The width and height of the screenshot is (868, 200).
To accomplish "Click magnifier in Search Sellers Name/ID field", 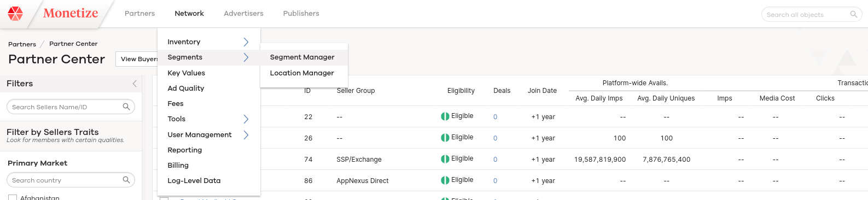I will (x=126, y=107).
